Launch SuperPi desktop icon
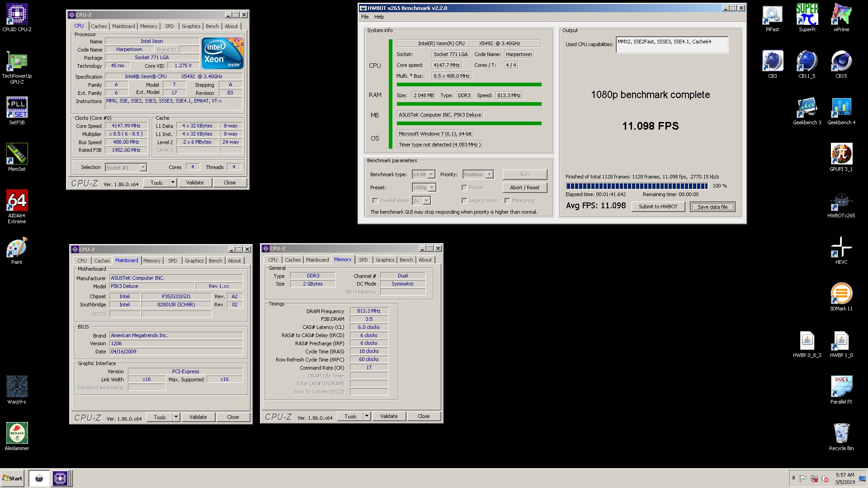Viewport: 868px width, 488px height. (x=807, y=18)
